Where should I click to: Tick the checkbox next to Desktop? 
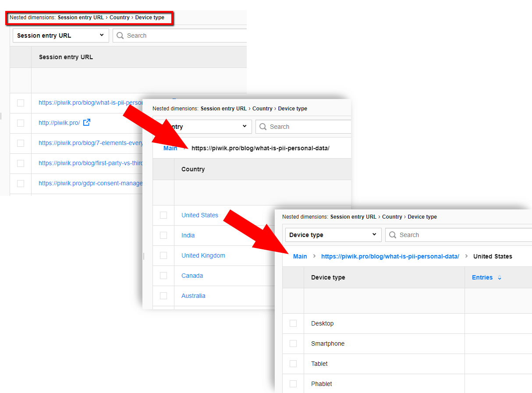[293, 323]
